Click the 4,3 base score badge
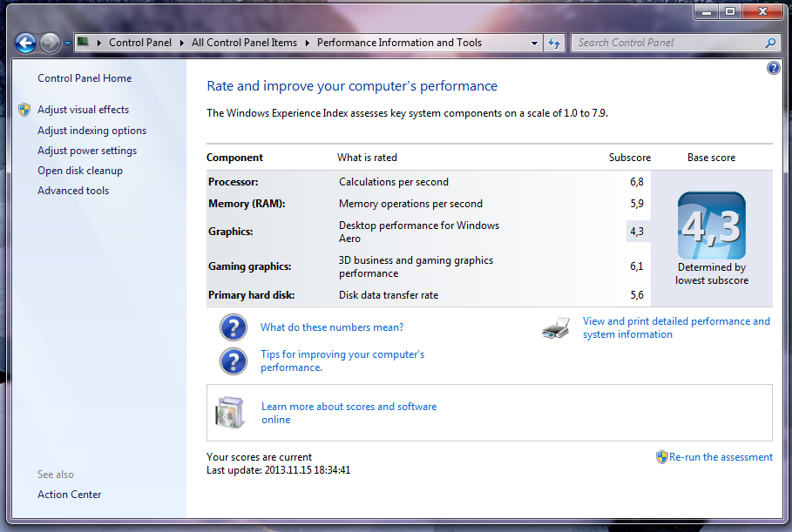This screenshot has height=532, width=792. (x=711, y=226)
